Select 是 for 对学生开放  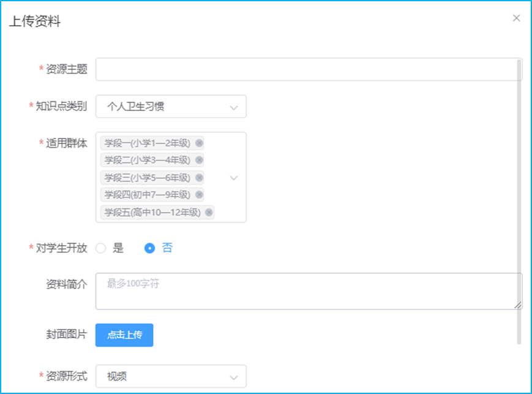click(x=101, y=248)
